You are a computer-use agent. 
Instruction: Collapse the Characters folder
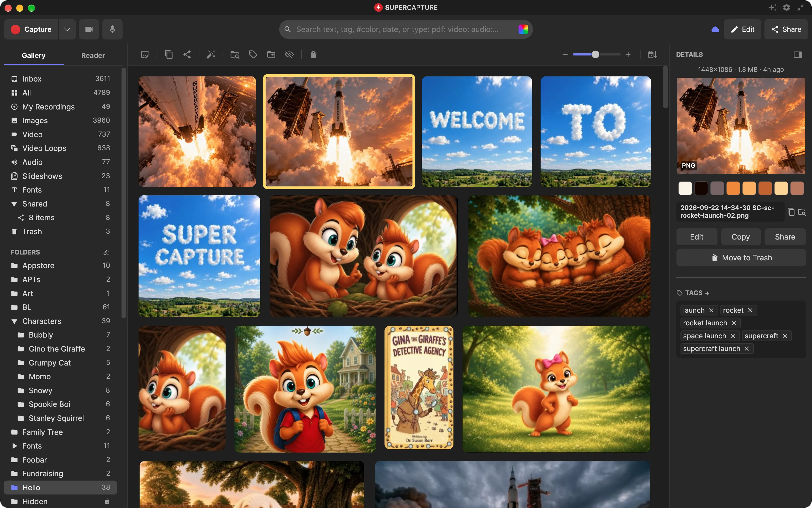(14, 321)
